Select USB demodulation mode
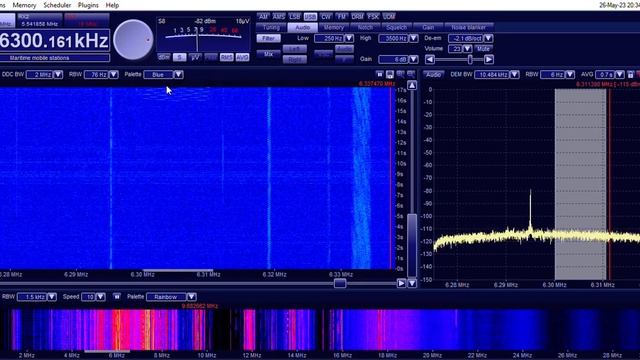Viewport: 640px width, 360px height. coord(310,17)
